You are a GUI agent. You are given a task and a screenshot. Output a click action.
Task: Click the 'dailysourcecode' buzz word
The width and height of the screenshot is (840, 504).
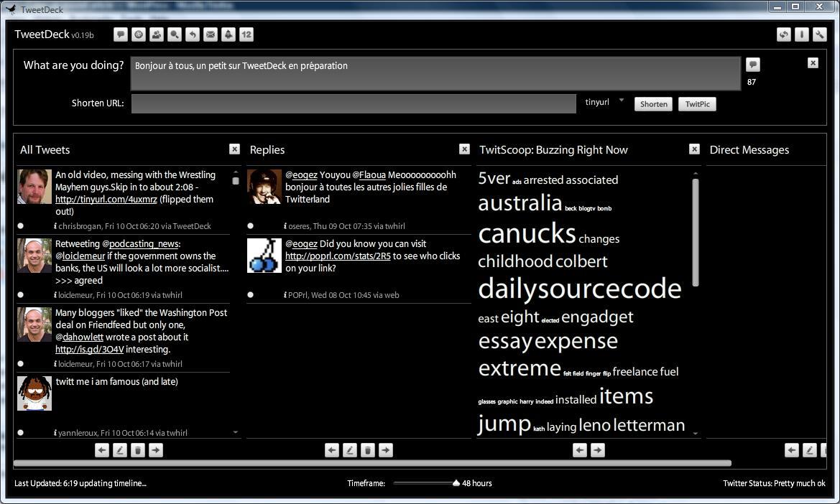580,289
